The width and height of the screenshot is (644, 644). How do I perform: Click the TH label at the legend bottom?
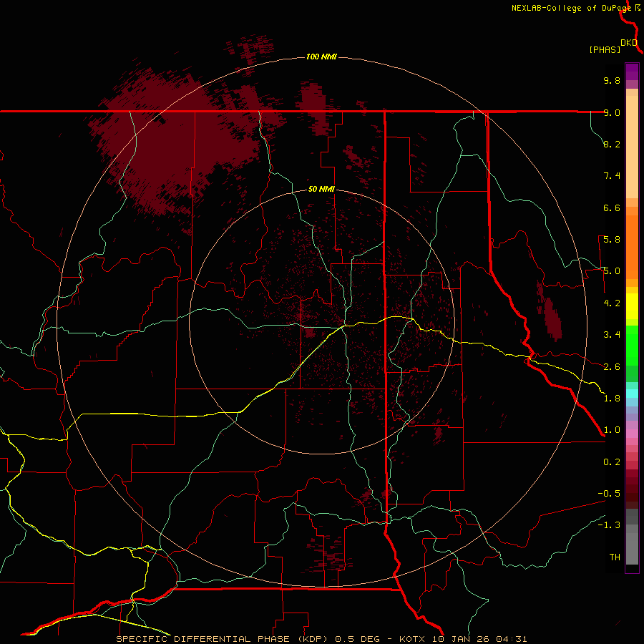tap(615, 557)
